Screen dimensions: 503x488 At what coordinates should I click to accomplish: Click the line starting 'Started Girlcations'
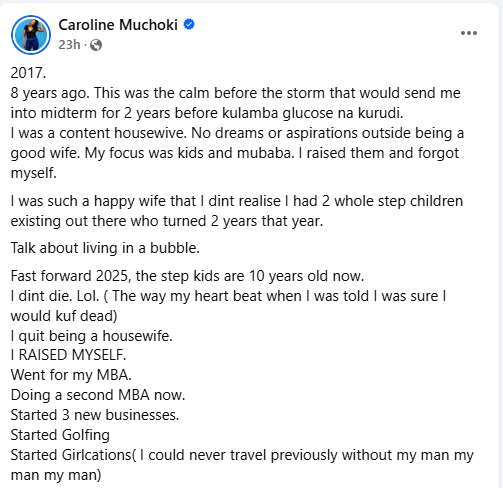pos(242,465)
